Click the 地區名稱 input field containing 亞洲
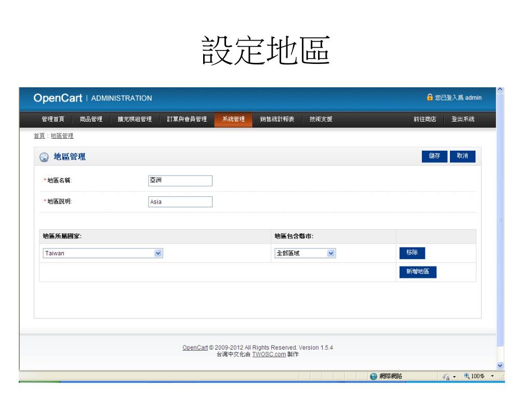 (180, 181)
